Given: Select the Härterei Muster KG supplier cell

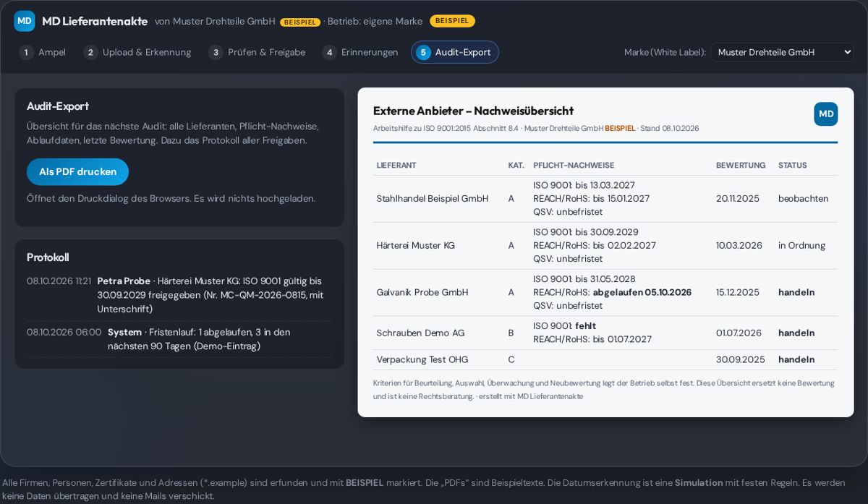Looking at the screenshot, I should pyautogui.click(x=416, y=246).
